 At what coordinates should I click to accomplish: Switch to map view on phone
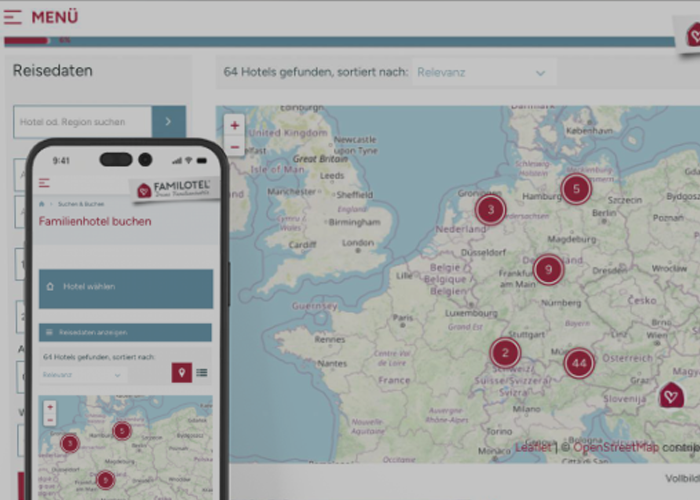click(182, 373)
